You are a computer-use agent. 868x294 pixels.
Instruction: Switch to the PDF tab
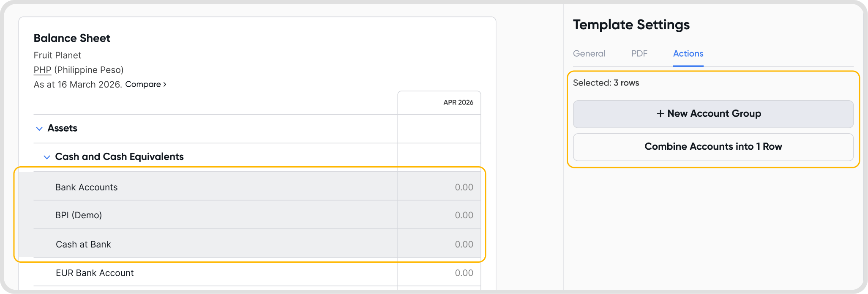(639, 54)
